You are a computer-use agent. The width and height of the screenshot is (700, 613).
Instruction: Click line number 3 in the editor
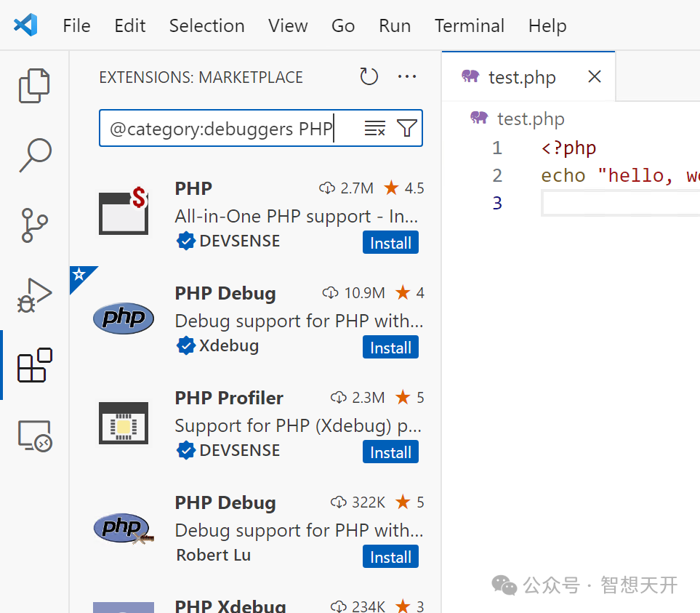point(497,203)
